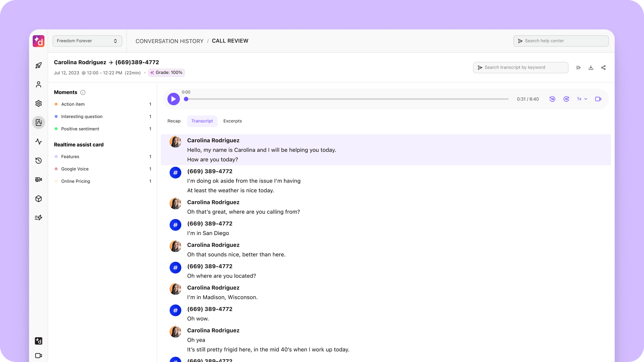Click the video camera icon at sidebar bottom
The image size is (644, 362).
tap(38, 356)
